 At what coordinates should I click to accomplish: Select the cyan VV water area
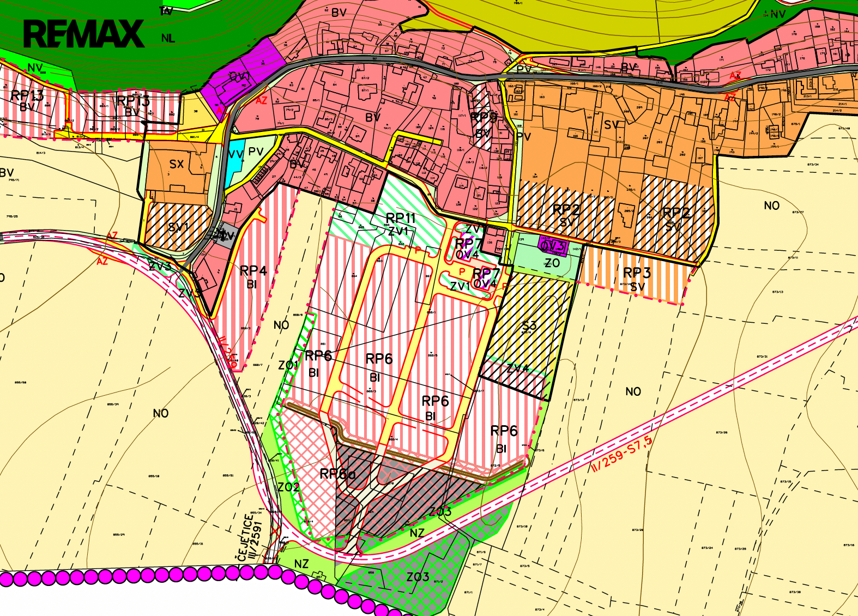[234, 163]
